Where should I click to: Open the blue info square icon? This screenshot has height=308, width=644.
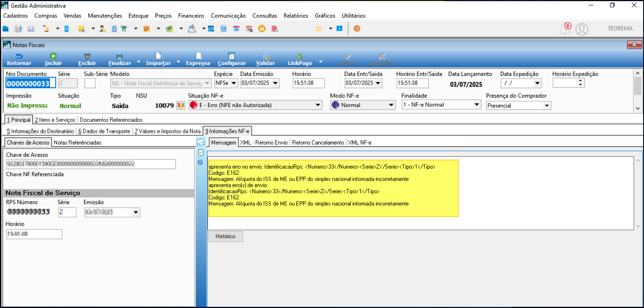[x=340, y=29]
